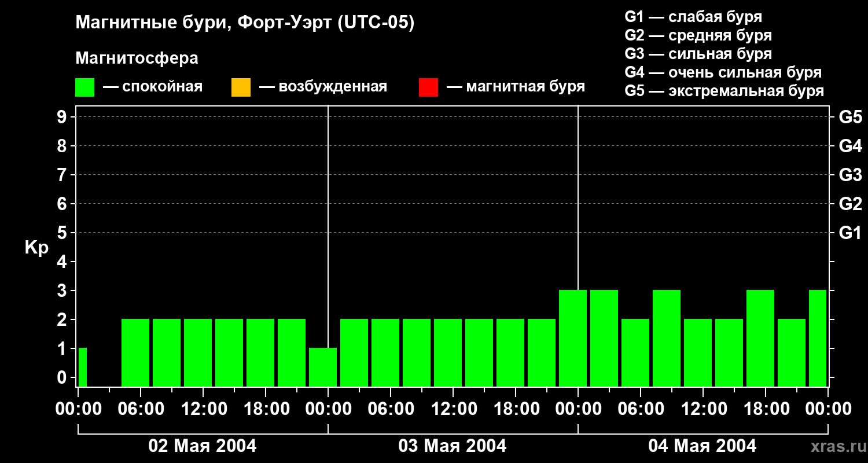
Task: Click the 'G3 — сильная буря' legend line
Action: tap(698, 54)
